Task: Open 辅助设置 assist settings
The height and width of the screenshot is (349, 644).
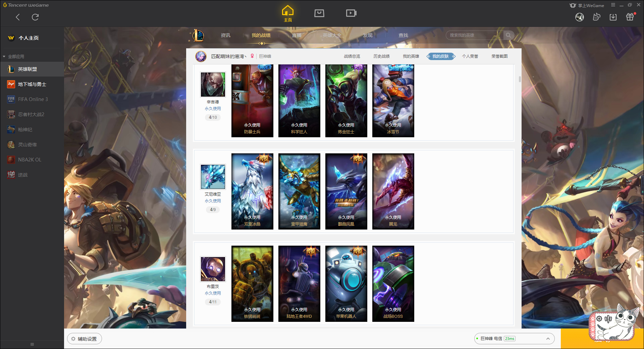Action: click(85, 339)
